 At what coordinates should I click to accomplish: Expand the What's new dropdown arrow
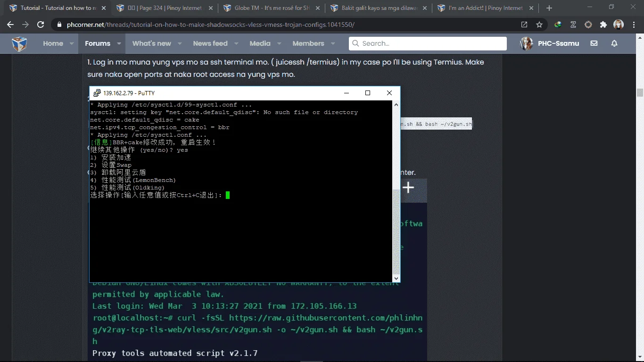(180, 43)
